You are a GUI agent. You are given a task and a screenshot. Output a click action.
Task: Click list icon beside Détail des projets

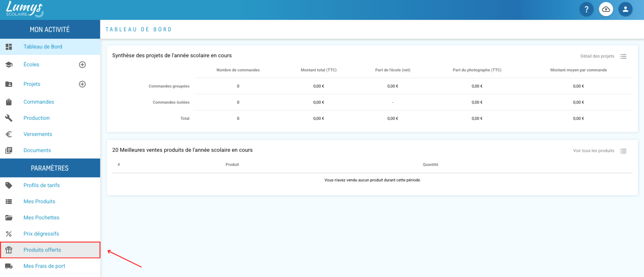(624, 56)
